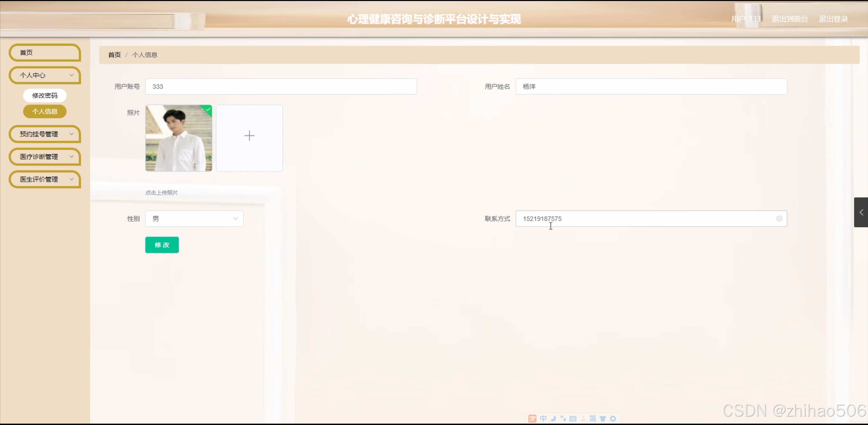This screenshot has height=425, width=868.
Task: Open the 修改密码 submenu item
Action: pos(45,96)
